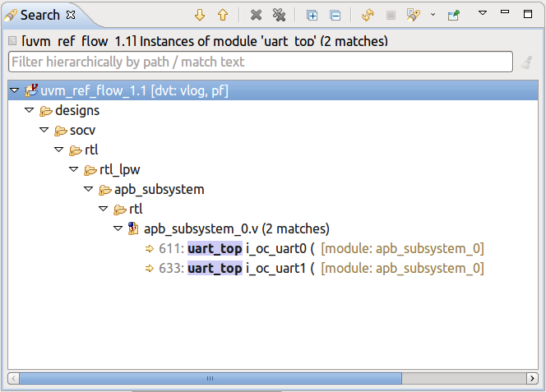Screen dimensions: 546x392
Task: Clear the filter with the broom icon
Action: click(x=526, y=62)
